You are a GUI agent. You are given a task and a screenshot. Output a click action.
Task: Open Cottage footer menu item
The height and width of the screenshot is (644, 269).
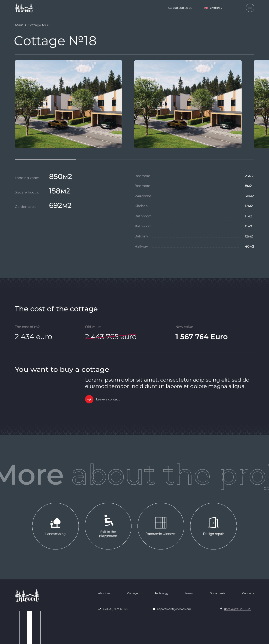tap(132, 593)
